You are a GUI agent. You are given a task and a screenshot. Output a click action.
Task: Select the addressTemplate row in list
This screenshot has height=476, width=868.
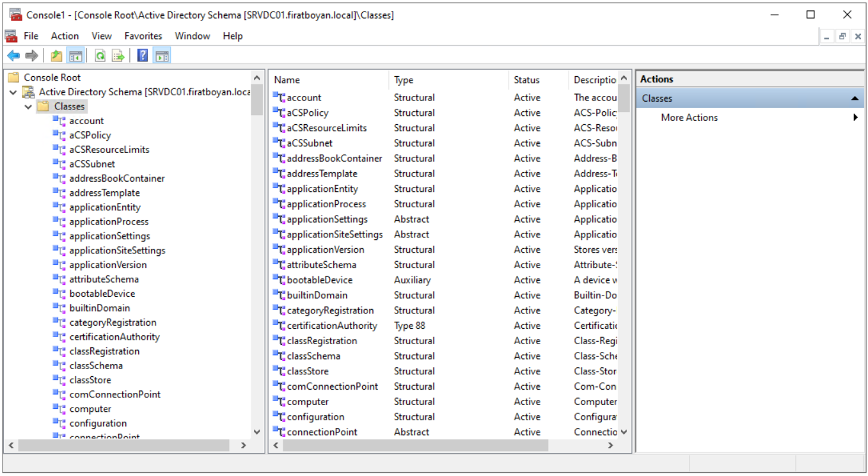(x=445, y=173)
